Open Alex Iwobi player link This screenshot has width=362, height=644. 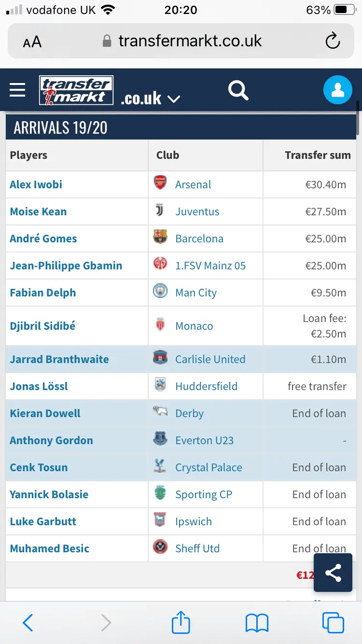pyautogui.click(x=36, y=184)
